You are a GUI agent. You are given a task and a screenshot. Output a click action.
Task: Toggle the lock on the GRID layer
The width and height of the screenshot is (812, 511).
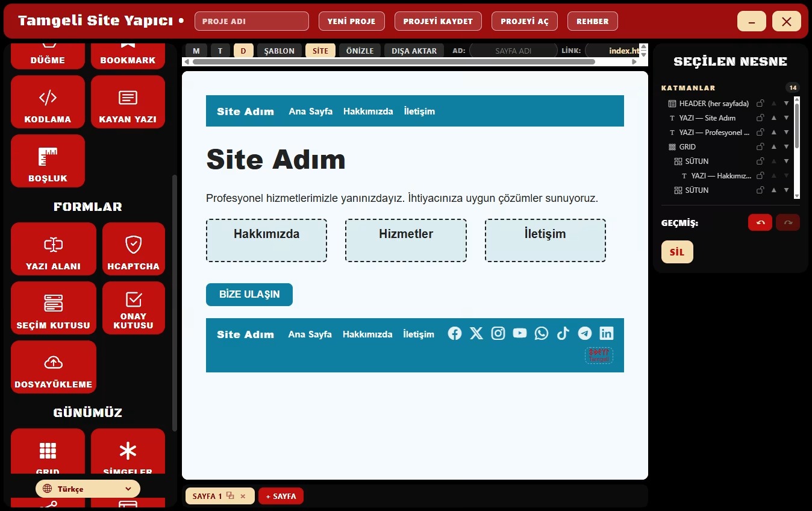click(760, 146)
